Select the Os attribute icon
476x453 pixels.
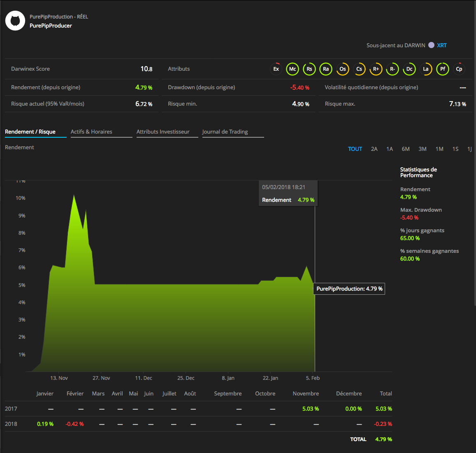(x=342, y=69)
